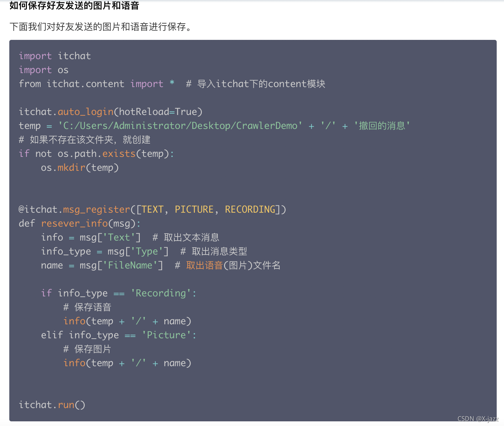Screen dimensions: 504x426
Task: Click the resever_info function name
Action: (x=74, y=223)
